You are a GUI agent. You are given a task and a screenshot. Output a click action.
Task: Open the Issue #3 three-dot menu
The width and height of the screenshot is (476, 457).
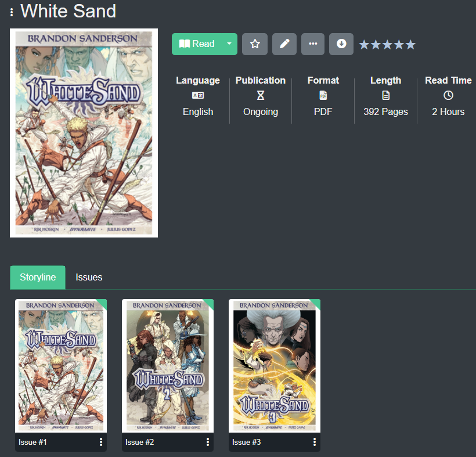[x=315, y=442]
